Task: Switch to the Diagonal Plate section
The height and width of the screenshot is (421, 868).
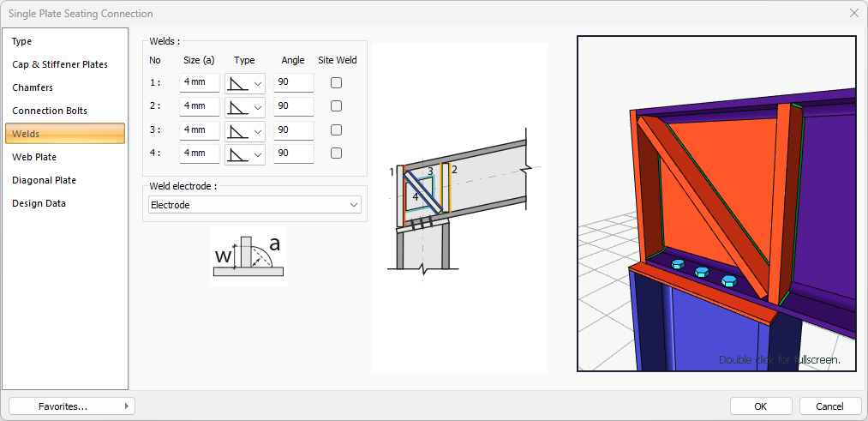Action: 65,180
